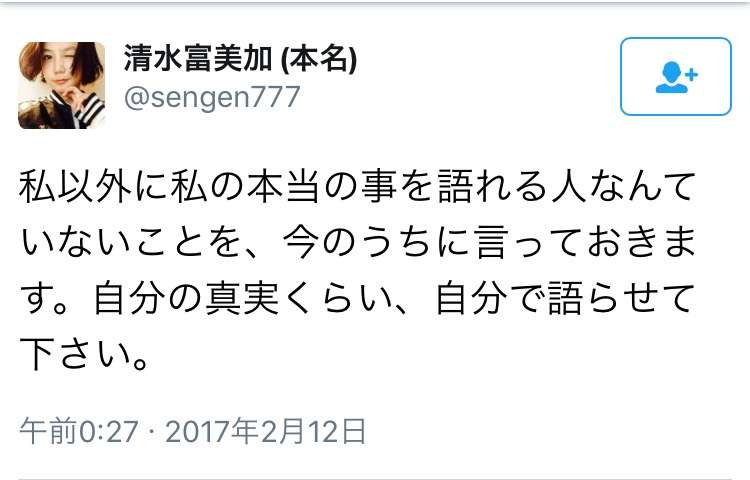Click the last tweet line 下さい。
This screenshot has width=750, height=480.
84,355
